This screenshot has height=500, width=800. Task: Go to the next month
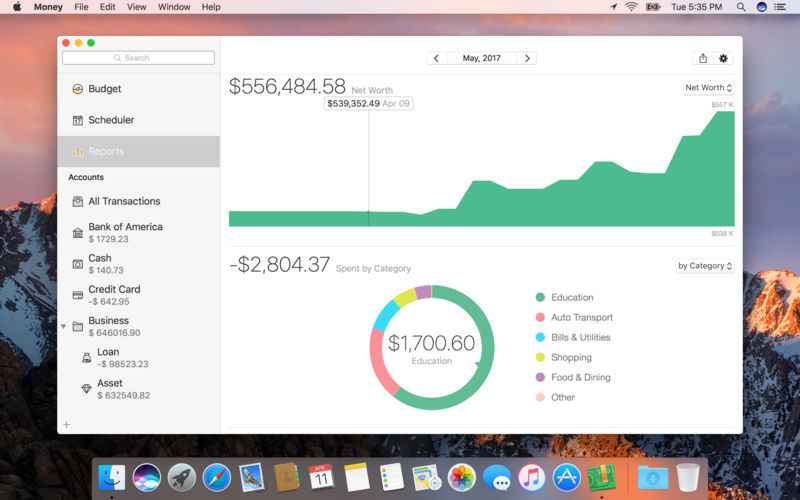pyautogui.click(x=527, y=58)
